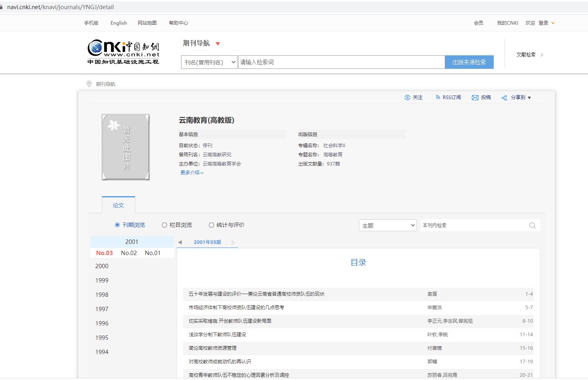Screen dimensions: 588x380
Task: Click the CNKI logo
Action: [123, 52]
